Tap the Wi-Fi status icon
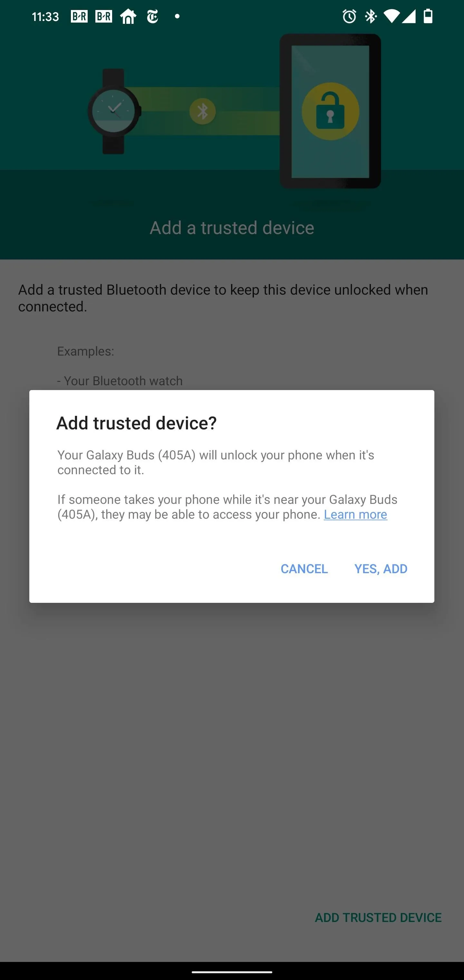The width and height of the screenshot is (464, 980). pyautogui.click(x=391, y=16)
